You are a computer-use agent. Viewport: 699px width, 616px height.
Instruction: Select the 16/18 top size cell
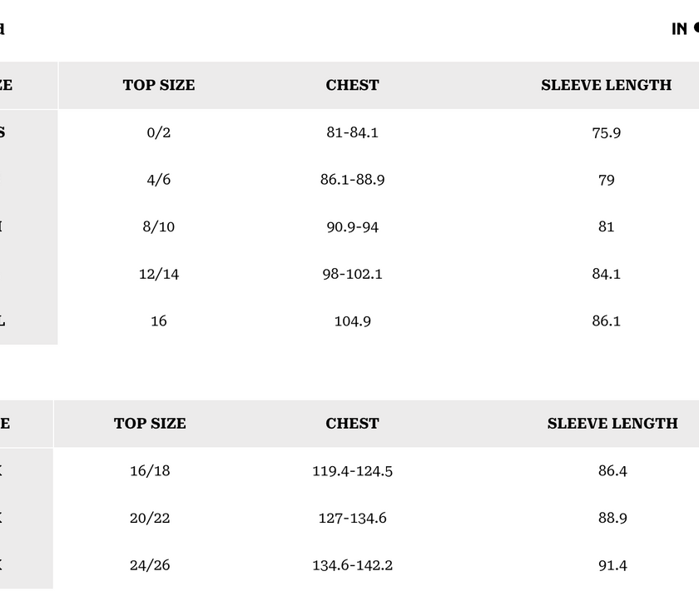(x=150, y=471)
